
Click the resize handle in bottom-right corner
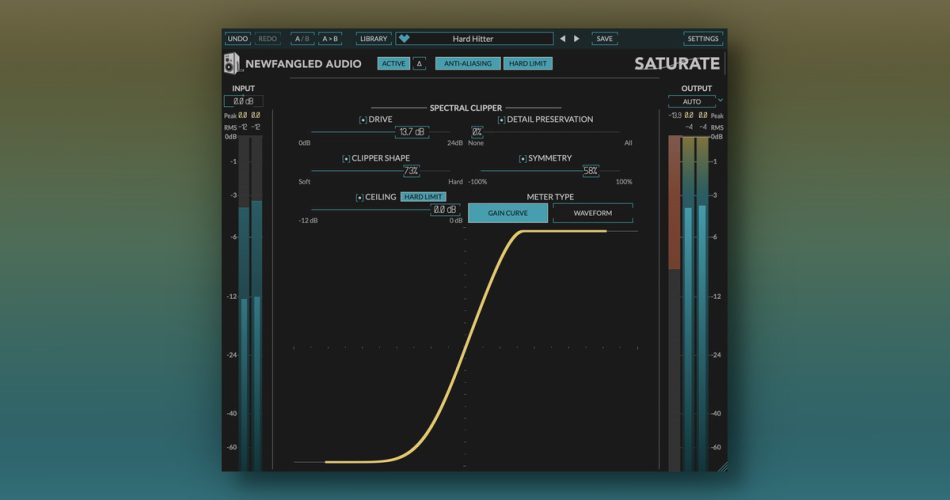(x=721, y=465)
